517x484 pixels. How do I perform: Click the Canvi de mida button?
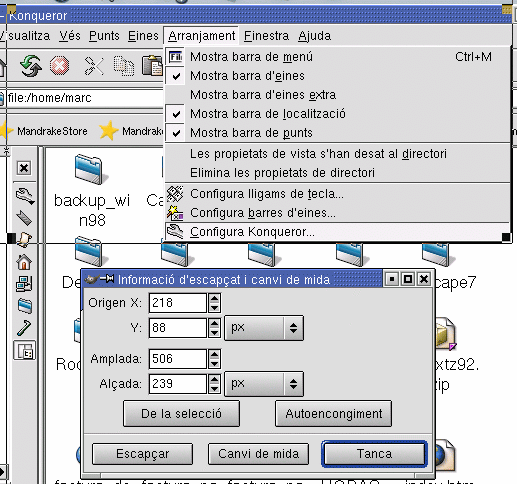[x=258, y=454]
